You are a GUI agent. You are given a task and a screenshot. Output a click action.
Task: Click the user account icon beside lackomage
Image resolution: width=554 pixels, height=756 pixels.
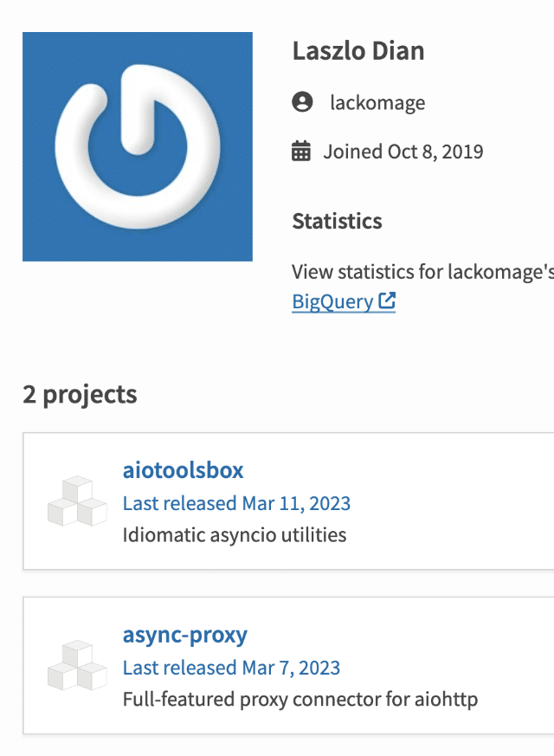pos(302,103)
